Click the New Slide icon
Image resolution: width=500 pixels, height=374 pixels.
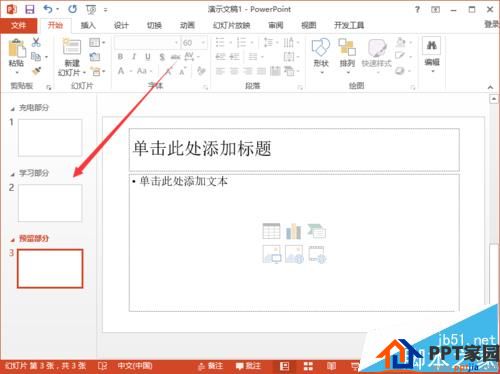point(72,47)
